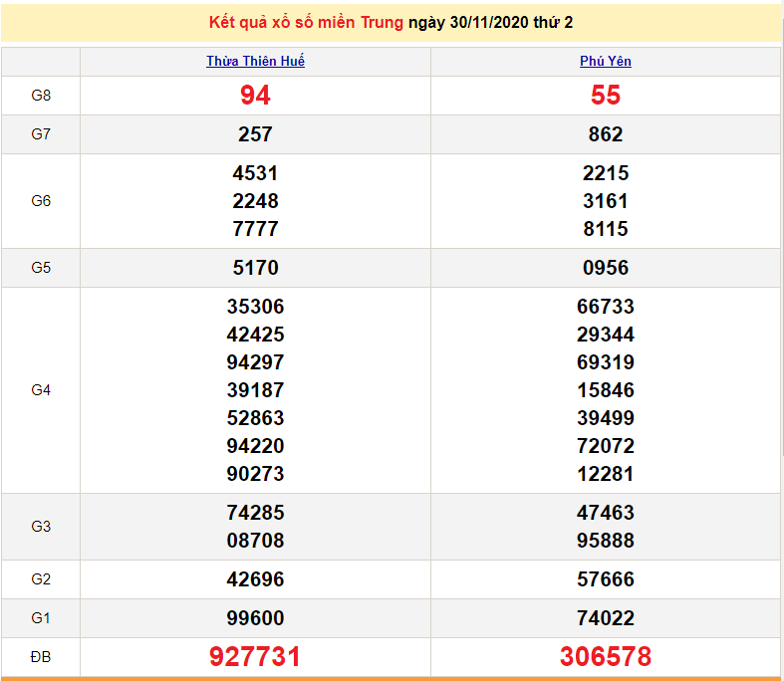784x681 pixels.
Task: Click the title 'Kết quả xổ số miền Trung'
Action: pyautogui.click(x=307, y=22)
